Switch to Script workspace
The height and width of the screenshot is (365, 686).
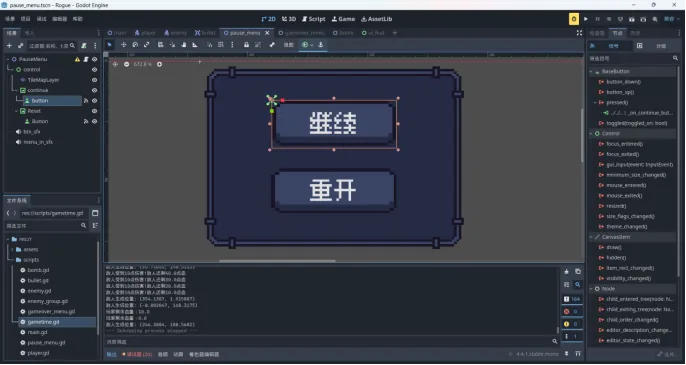(x=313, y=19)
